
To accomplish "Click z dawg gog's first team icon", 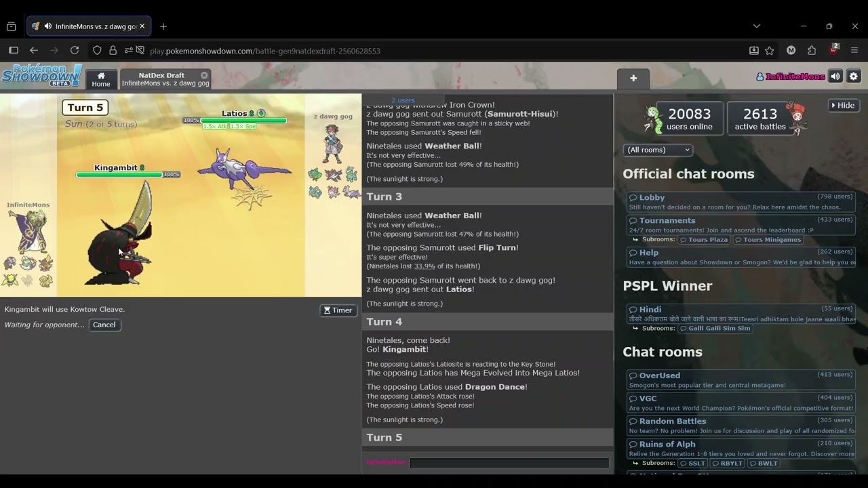I will pos(315,175).
